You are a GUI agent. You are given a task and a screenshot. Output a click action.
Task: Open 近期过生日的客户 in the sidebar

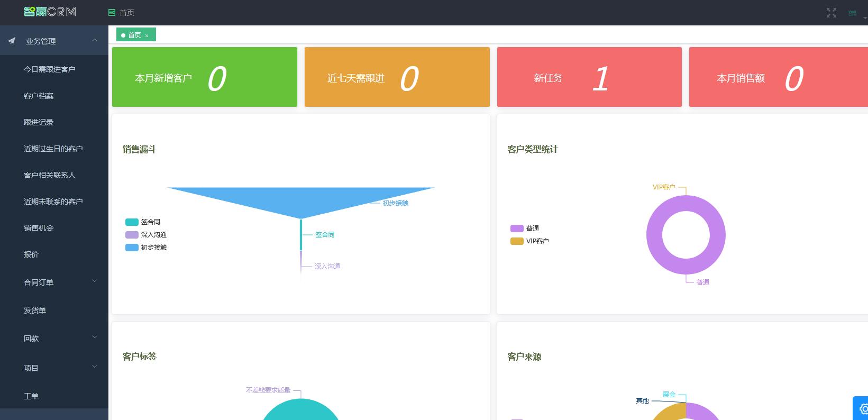click(x=53, y=149)
